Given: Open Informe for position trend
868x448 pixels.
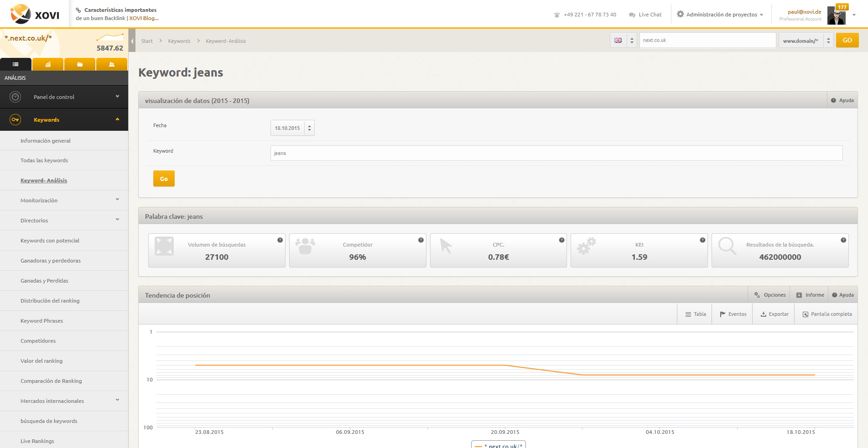Looking at the screenshot, I should coord(810,295).
